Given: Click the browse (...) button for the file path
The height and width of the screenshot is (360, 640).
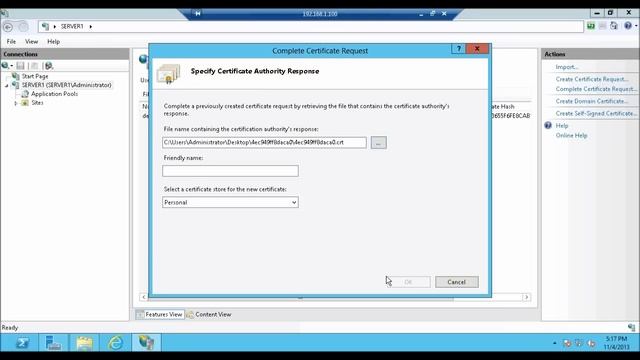Looking at the screenshot, I should coord(378,143).
